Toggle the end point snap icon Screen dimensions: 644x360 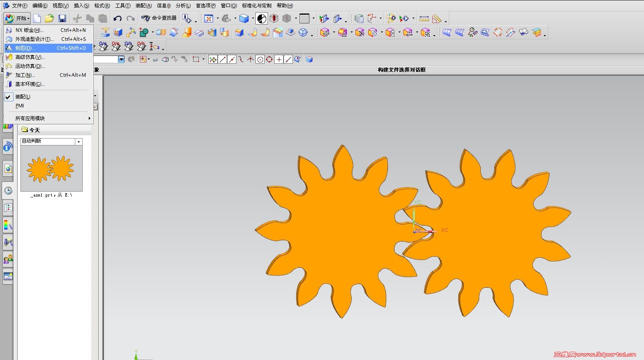tap(223, 60)
